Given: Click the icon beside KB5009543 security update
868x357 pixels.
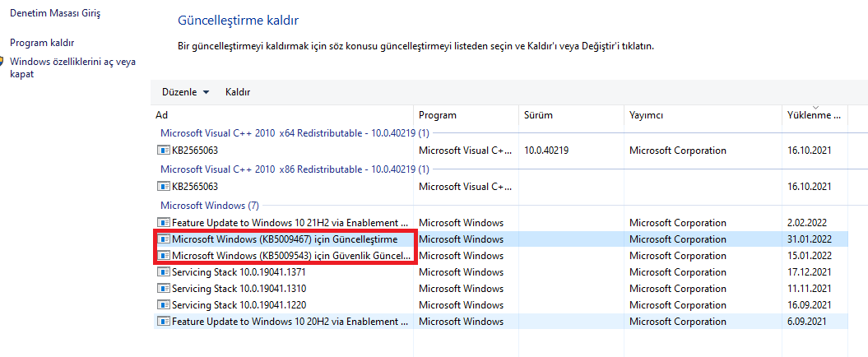Looking at the screenshot, I should point(163,256).
